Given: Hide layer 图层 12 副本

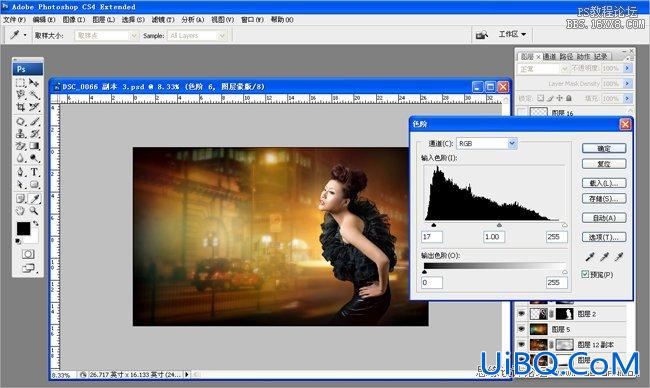Looking at the screenshot, I should [521, 344].
